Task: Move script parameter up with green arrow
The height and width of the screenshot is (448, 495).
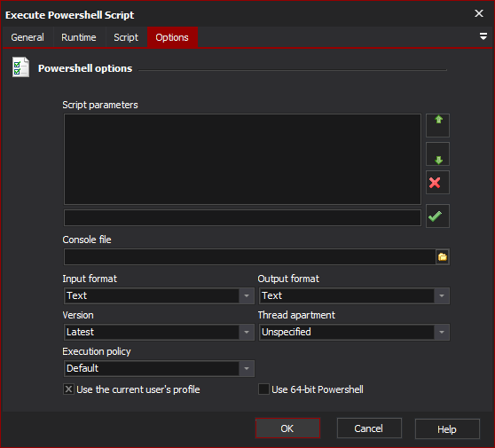Action: 437,125
